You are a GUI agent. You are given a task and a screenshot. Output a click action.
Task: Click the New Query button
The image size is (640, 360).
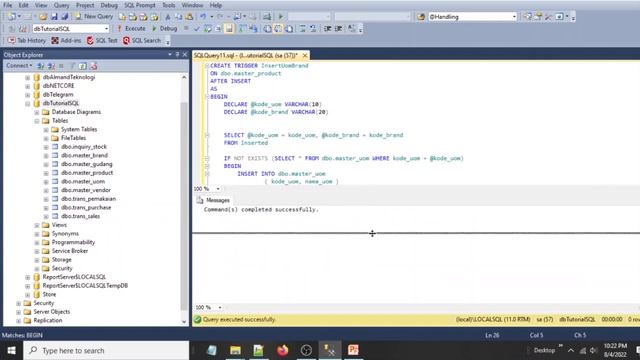click(x=94, y=17)
